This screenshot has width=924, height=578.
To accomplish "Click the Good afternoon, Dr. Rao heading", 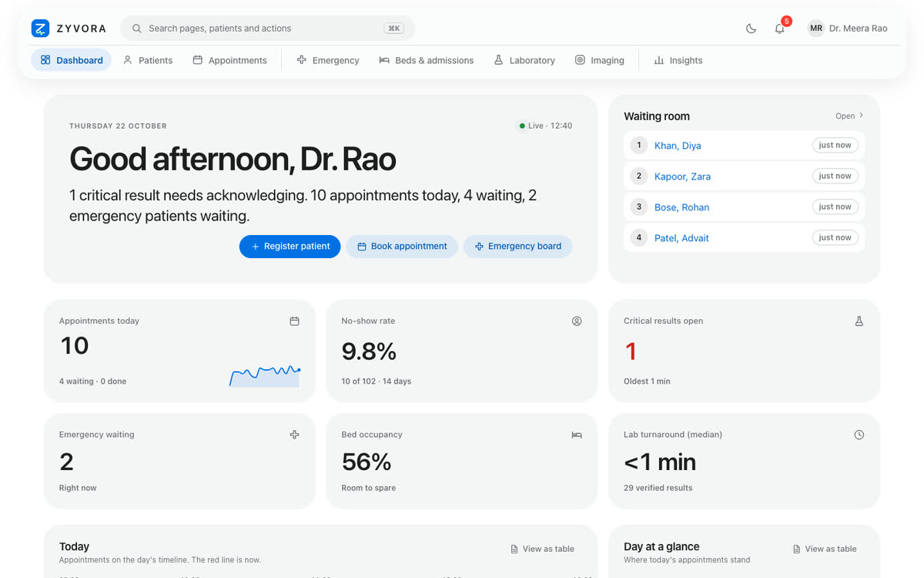I will coord(233,159).
